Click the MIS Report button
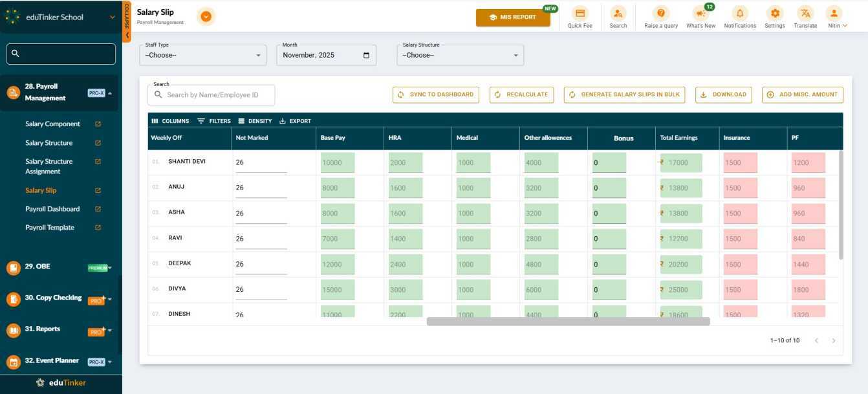Screen dimensions: 868x394 (513, 17)
